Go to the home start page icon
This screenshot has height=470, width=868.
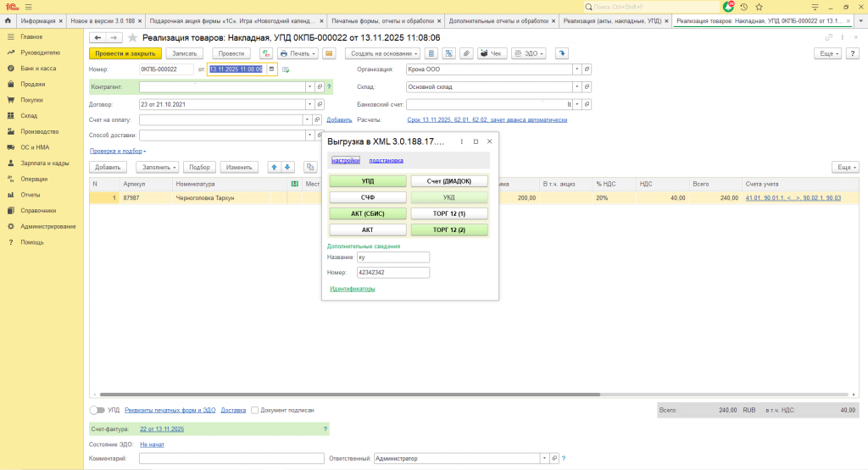8,21
